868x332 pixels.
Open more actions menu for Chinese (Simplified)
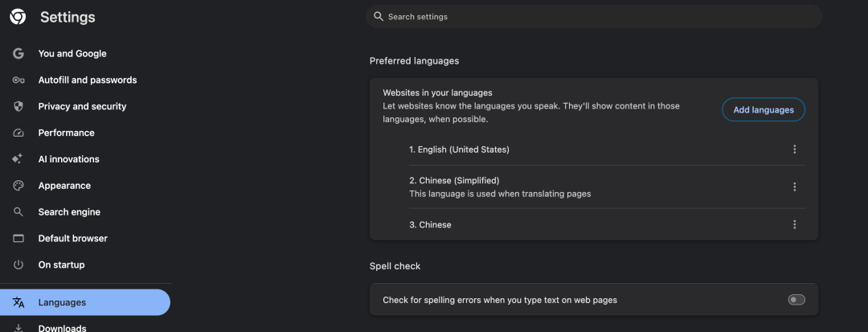(x=794, y=187)
